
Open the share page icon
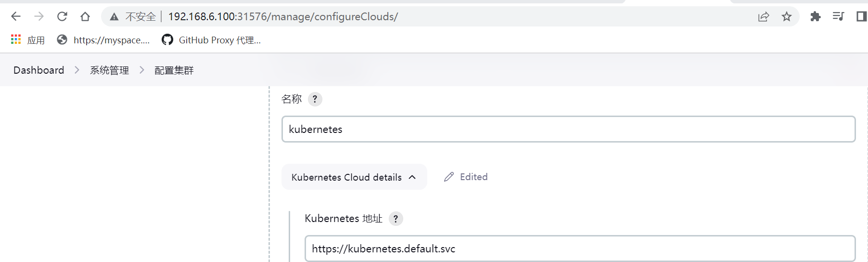click(764, 17)
